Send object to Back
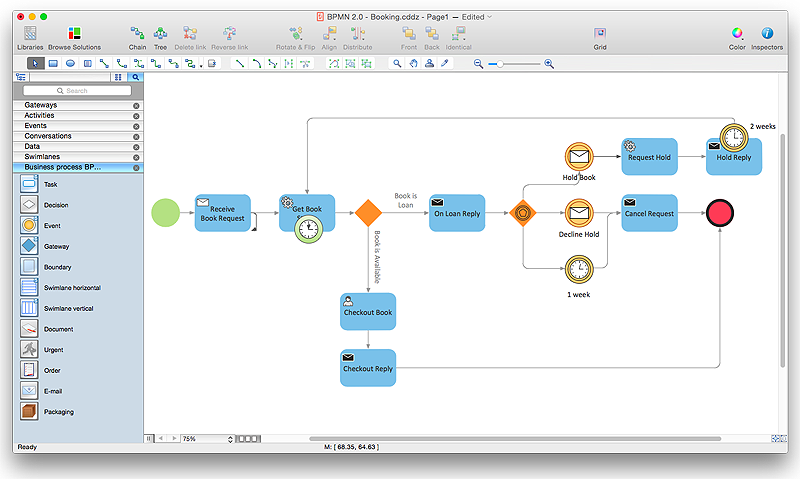 [x=432, y=39]
